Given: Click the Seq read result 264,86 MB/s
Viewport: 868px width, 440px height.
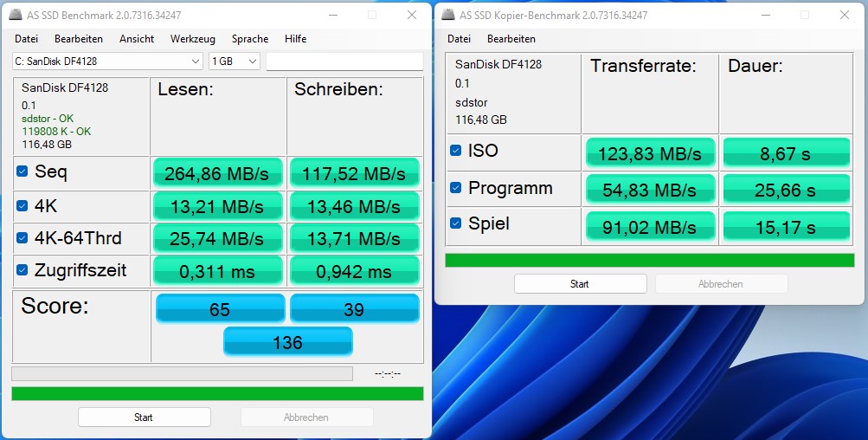Looking at the screenshot, I should pyautogui.click(x=217, y=173).
